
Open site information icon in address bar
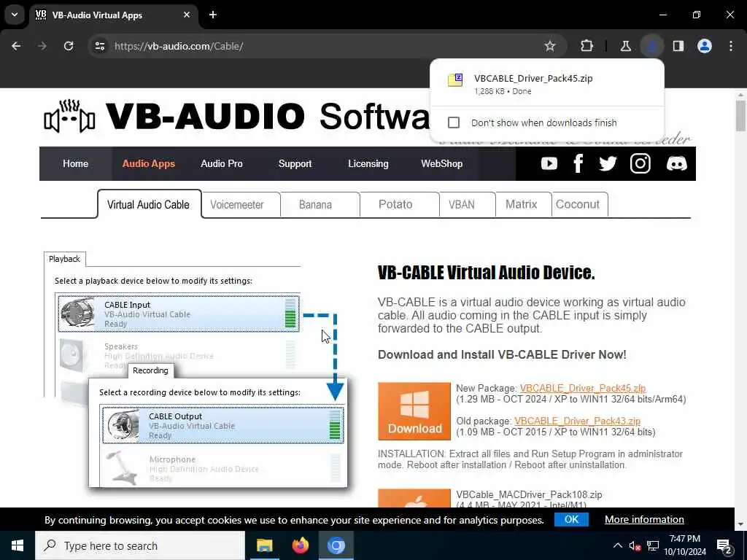[x=100, y=46]
